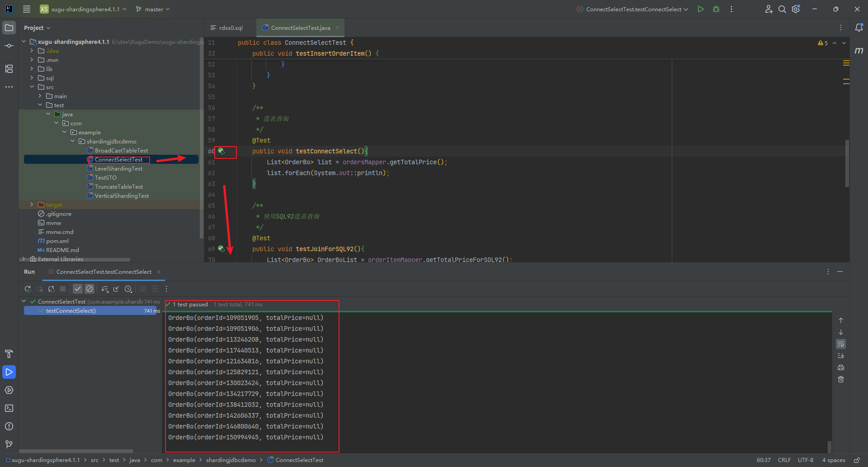Rerun failed tests in Run panel
868x467 pixels.
40,289
